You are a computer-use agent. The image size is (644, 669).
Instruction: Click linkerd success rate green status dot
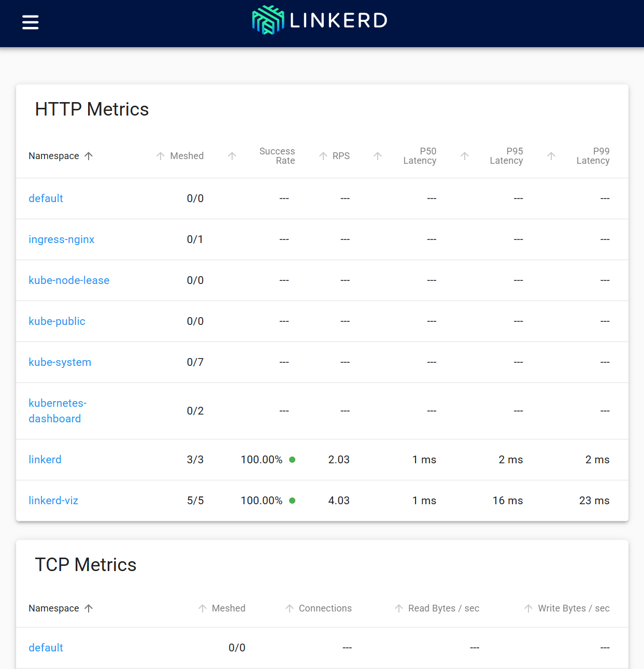(292, 460)
